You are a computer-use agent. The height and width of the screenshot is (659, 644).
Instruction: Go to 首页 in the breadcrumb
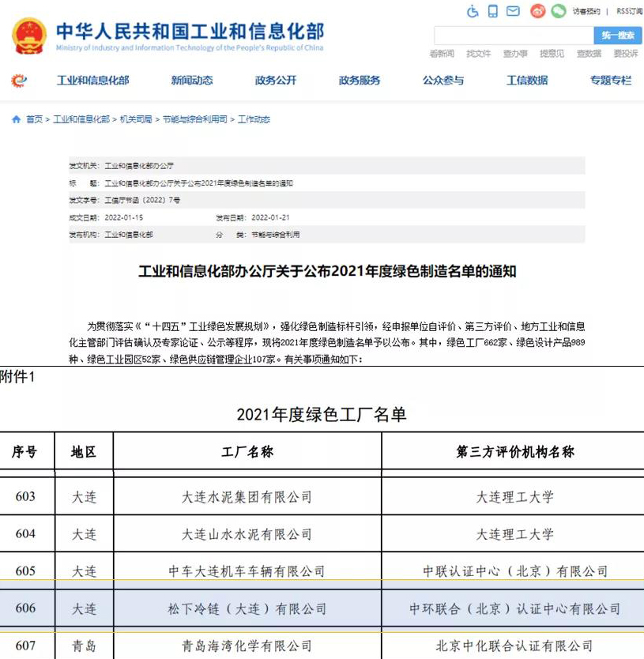(35, 119)
